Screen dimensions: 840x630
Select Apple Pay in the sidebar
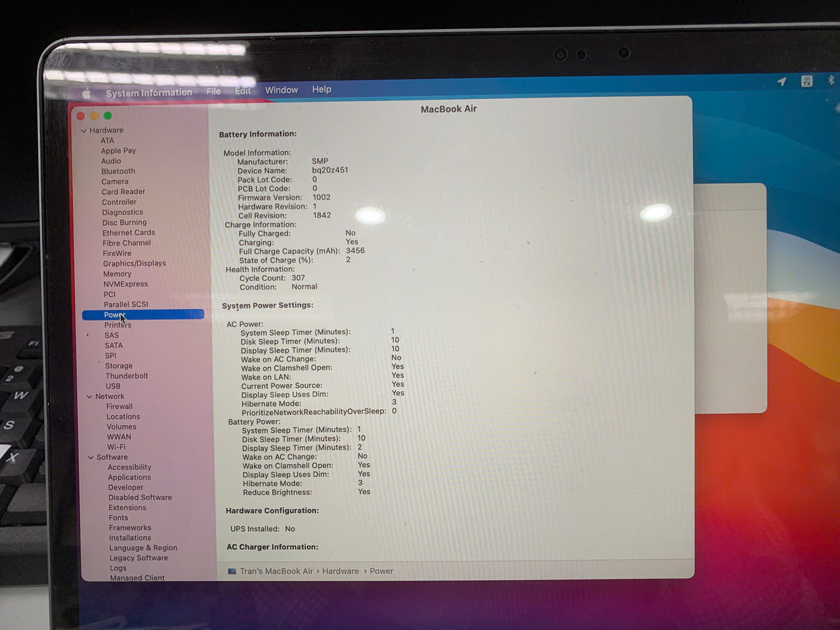(118, 151)
